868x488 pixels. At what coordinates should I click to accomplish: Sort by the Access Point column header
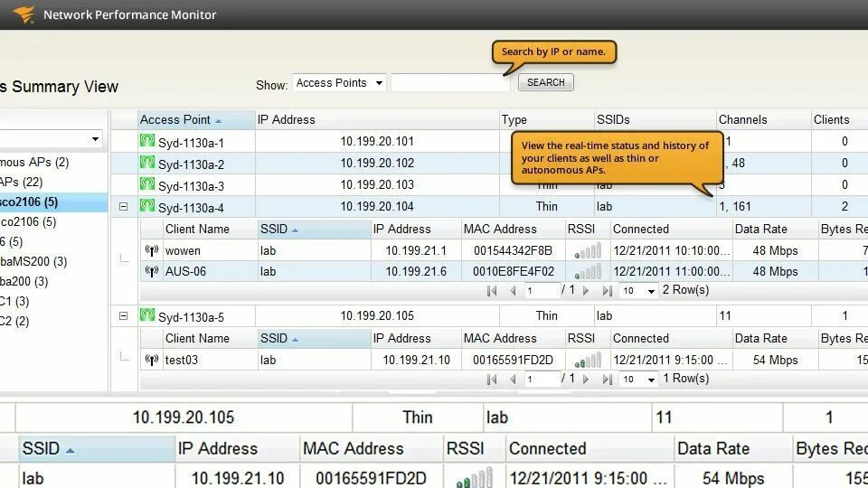[196, 119]
